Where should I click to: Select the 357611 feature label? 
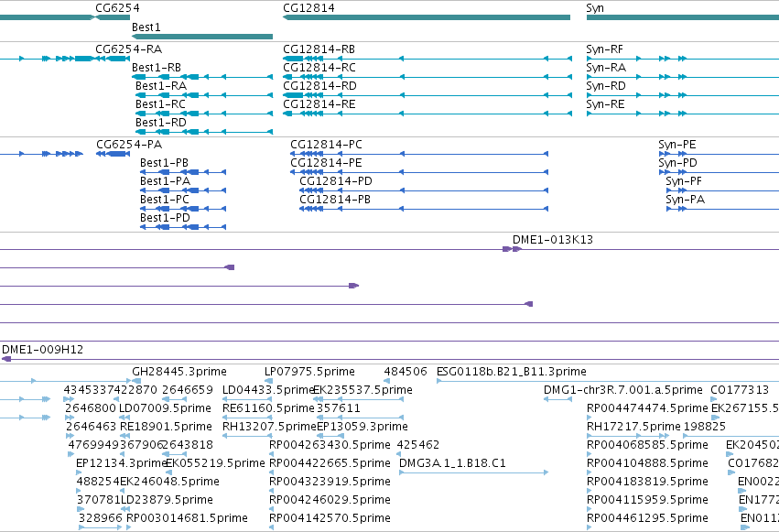[339, 408]
